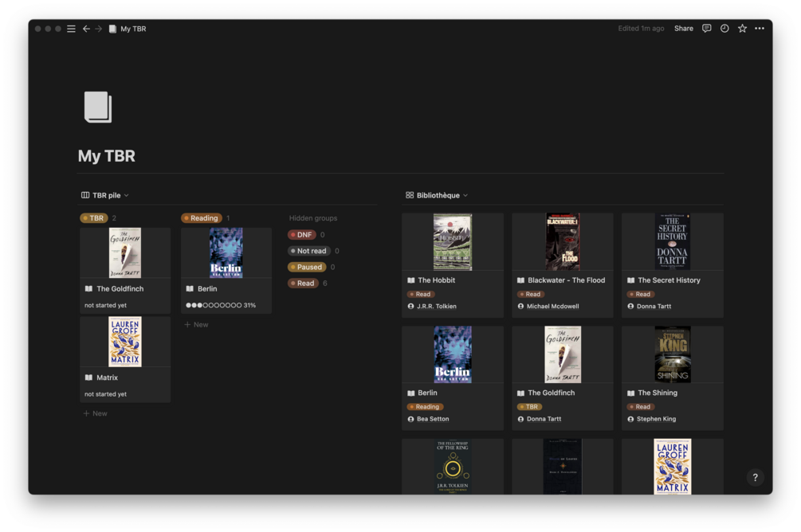Screen dimensions: 801x532
Task: Click the Share button
Action: 684,28
